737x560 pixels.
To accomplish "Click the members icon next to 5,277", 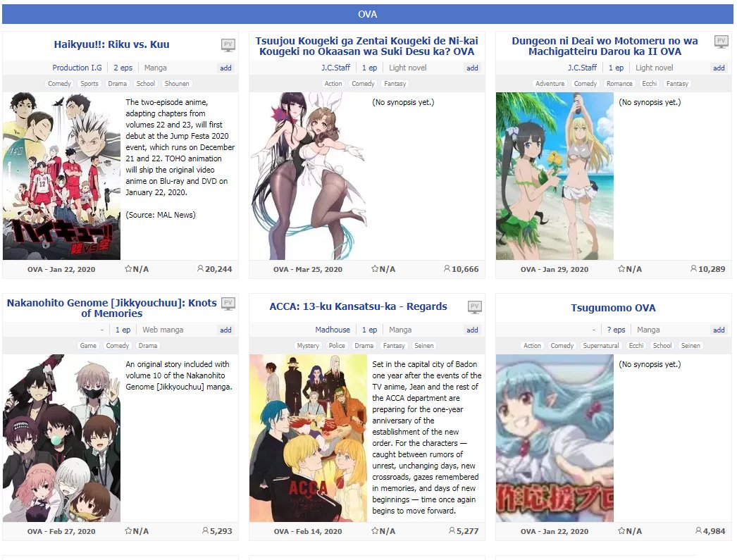I will tap(452, 531).
